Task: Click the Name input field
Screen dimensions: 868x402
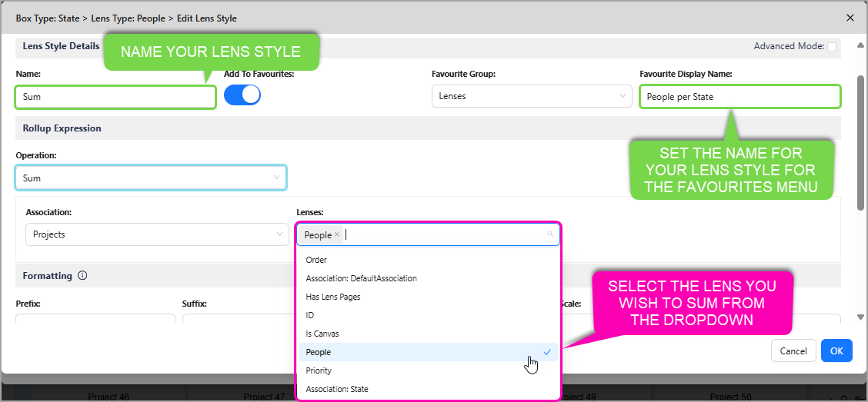Action: click(x=115, y=97)
